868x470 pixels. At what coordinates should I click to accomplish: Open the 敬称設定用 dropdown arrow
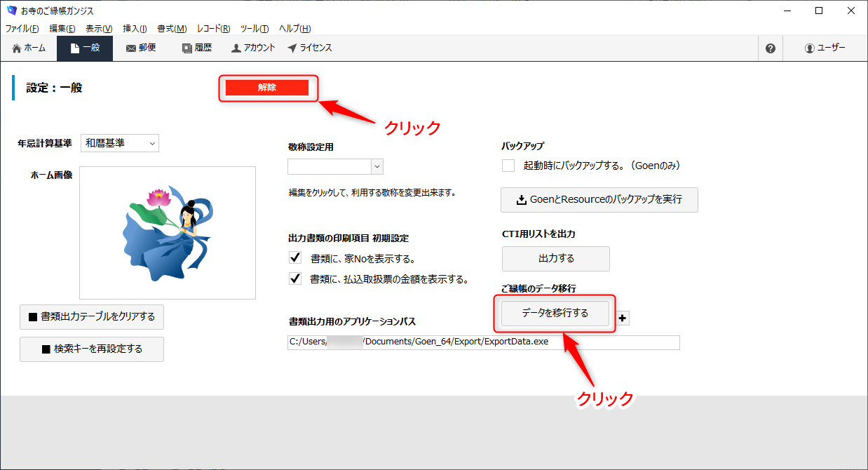point(377,166)
